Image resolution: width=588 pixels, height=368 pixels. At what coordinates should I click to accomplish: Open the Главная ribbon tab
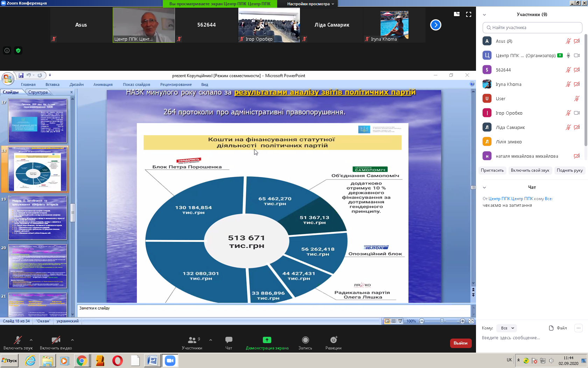[28, 84]
